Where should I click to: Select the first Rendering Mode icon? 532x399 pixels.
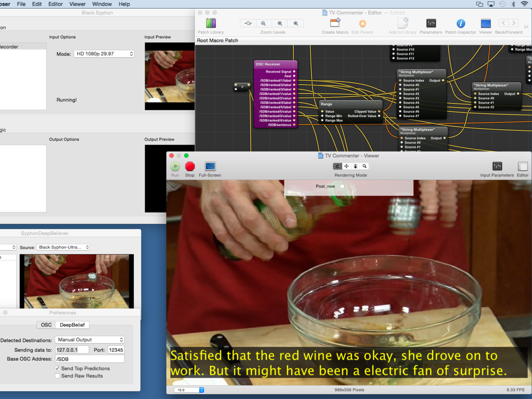[337, 166]
